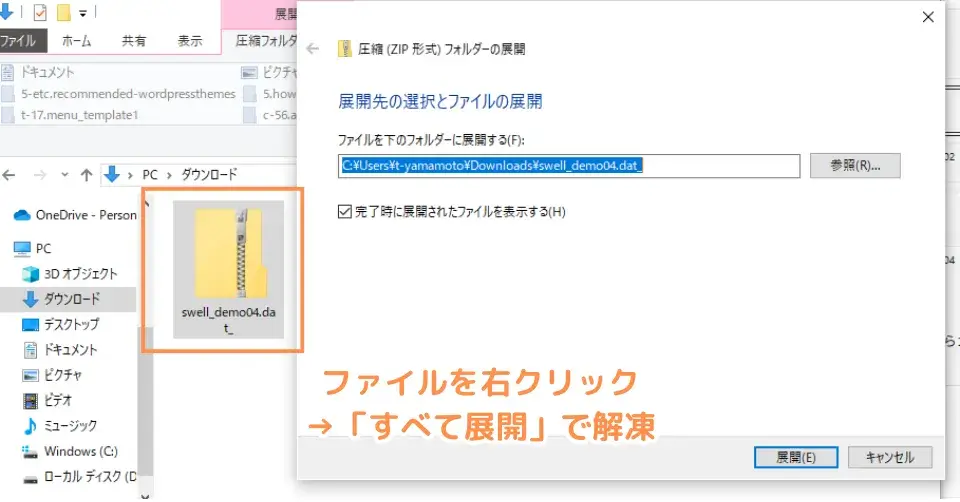Click the blue download arrow in address bar
This screenshot has height=502, width=960.
(111, 175)
